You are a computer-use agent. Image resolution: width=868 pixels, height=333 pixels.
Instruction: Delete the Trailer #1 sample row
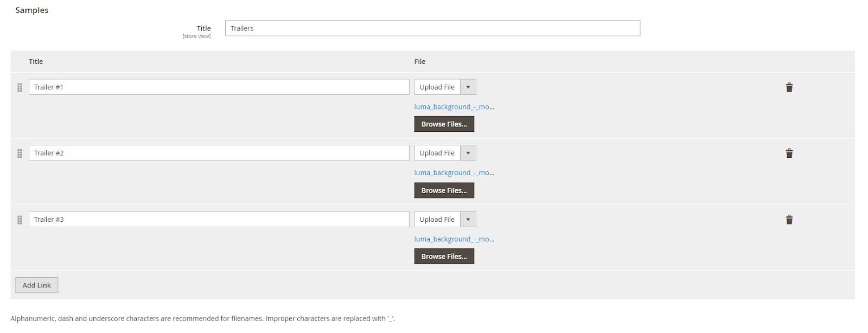(x=789, y=87)
